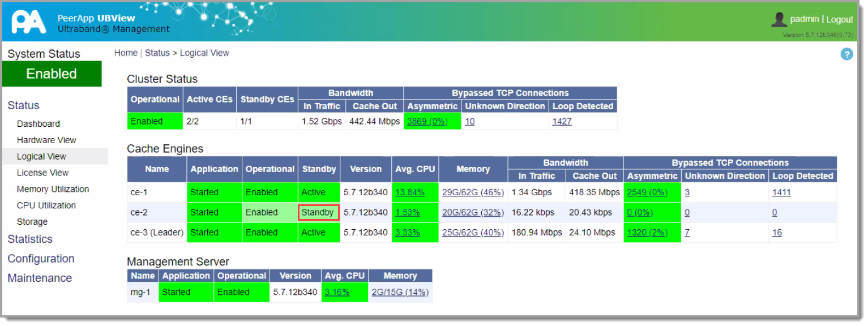
Task: Click the Home breadcrumb link
Action: coord(126,53)
